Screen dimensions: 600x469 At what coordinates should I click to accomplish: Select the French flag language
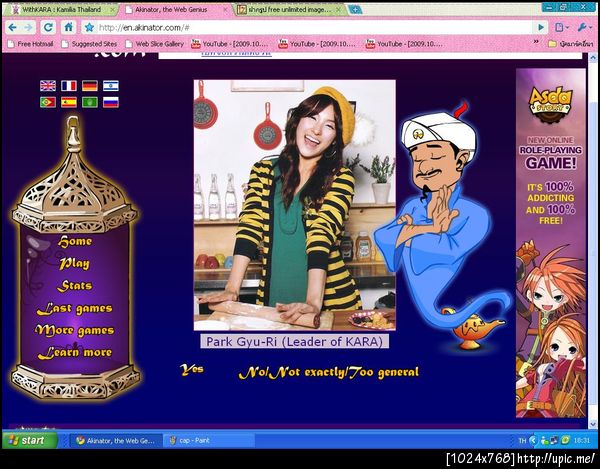coord(69,86)
